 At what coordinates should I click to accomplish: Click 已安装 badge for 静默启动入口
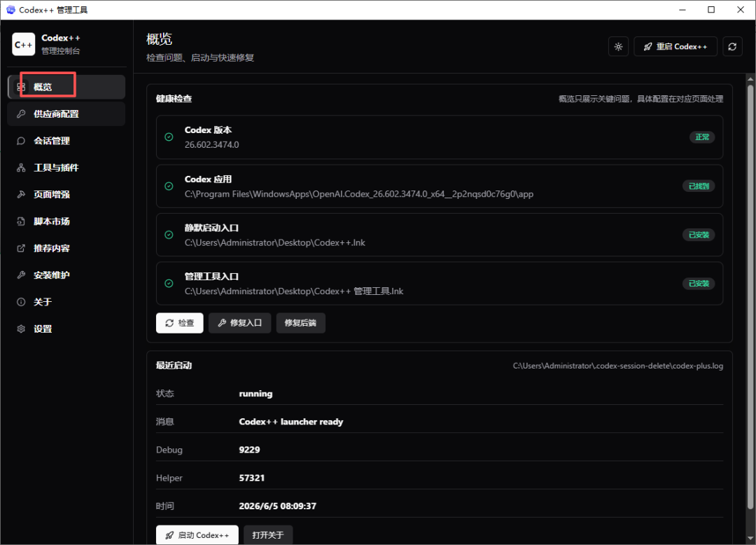(x=699, y=235)
